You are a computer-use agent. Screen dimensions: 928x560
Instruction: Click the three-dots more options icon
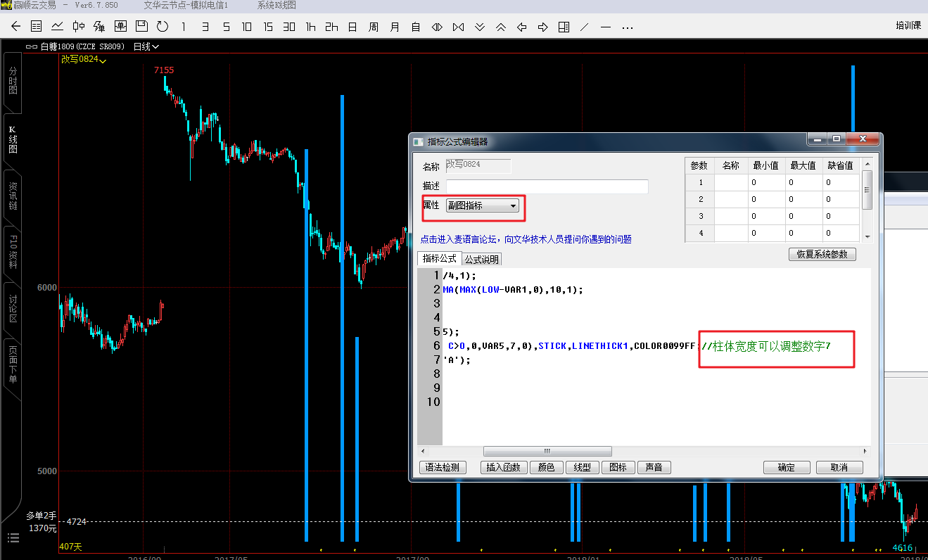pyautogui.click(x=628, y=27)
